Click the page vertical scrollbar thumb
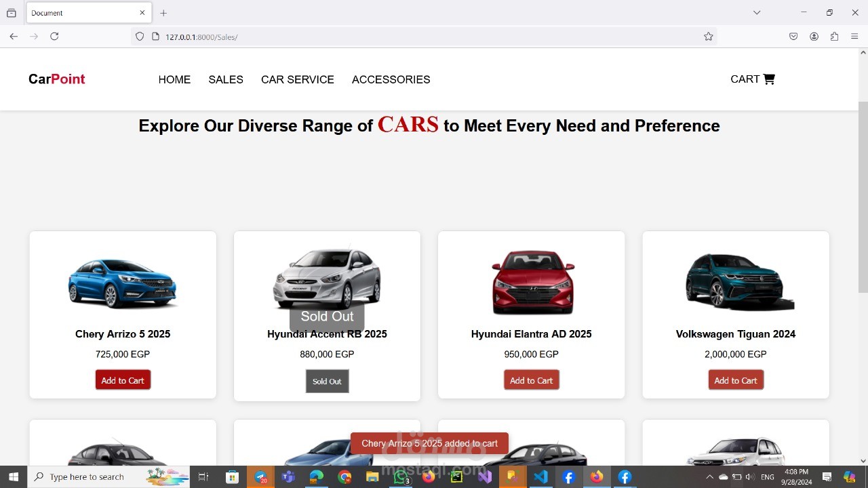The width and height of the screenshot is (868, 488). point(863,197)
